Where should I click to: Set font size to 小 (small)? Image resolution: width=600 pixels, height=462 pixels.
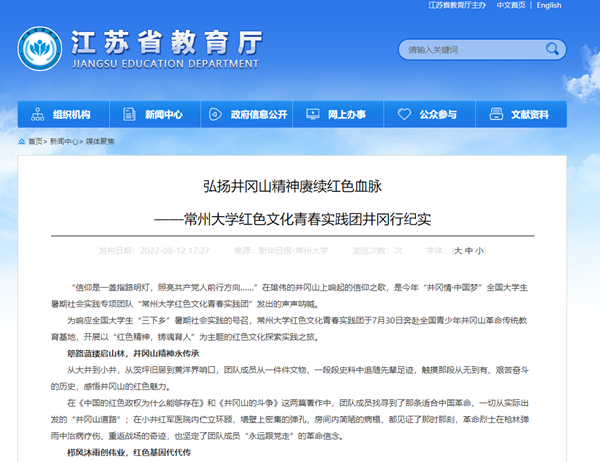[x=479, y=251]
